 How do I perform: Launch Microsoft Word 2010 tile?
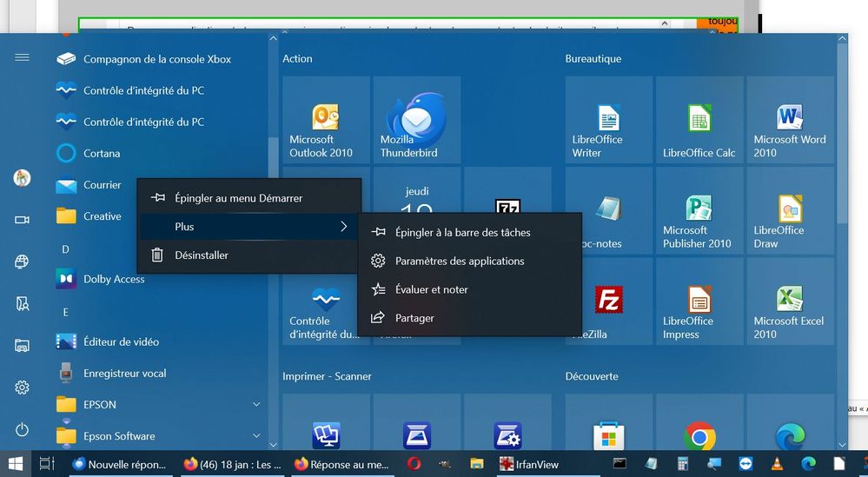(x=790, y=120)
